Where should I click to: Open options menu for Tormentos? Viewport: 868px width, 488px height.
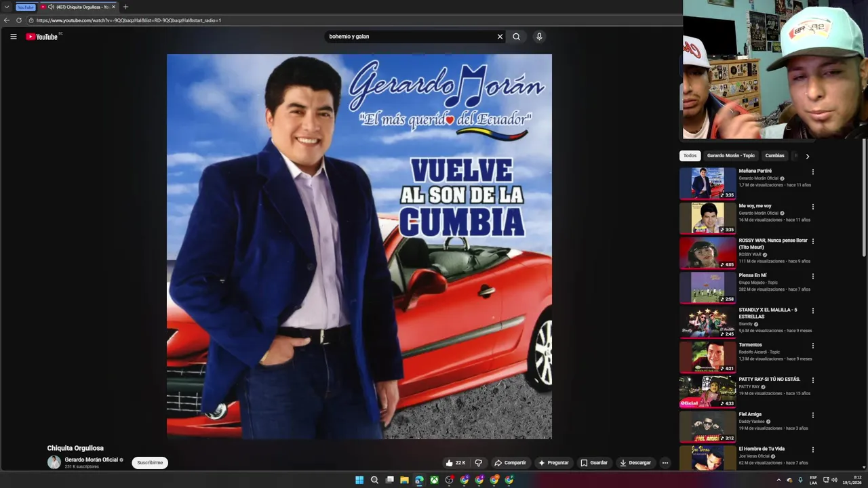(x=812, y=346)
